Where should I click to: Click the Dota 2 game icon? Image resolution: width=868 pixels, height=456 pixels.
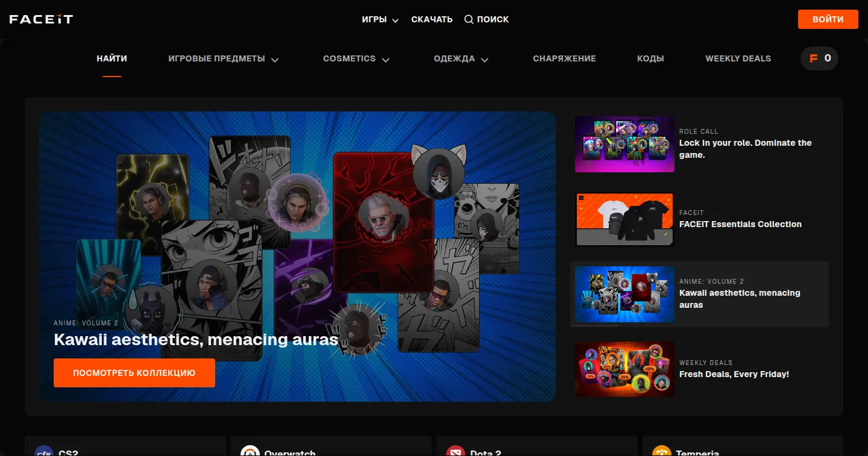[x=456, y=452]
